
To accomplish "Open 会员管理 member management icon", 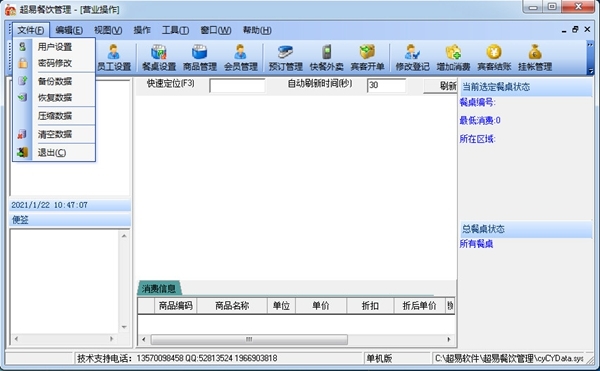I will 241,58.
